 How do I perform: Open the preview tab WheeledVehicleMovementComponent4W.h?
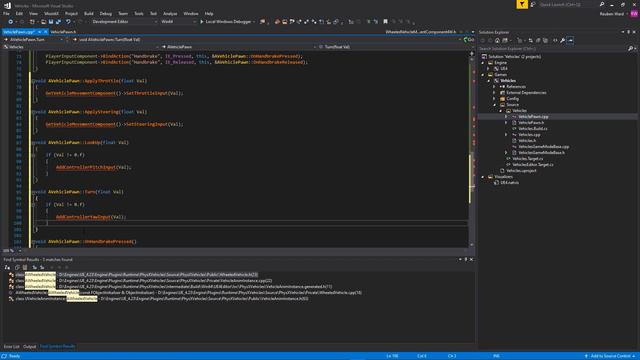[x=420, y=32]
